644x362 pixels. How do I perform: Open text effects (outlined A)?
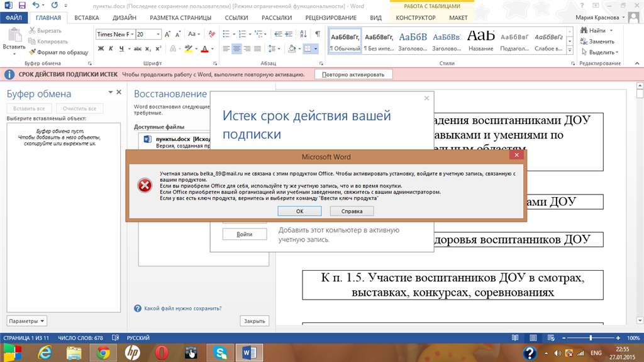click(x=173, y=48)
